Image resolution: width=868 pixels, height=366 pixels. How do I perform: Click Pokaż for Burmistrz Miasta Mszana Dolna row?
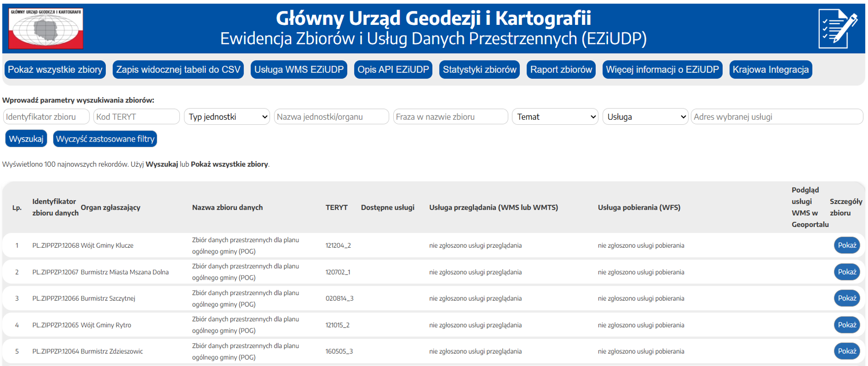tap(847, 272)
